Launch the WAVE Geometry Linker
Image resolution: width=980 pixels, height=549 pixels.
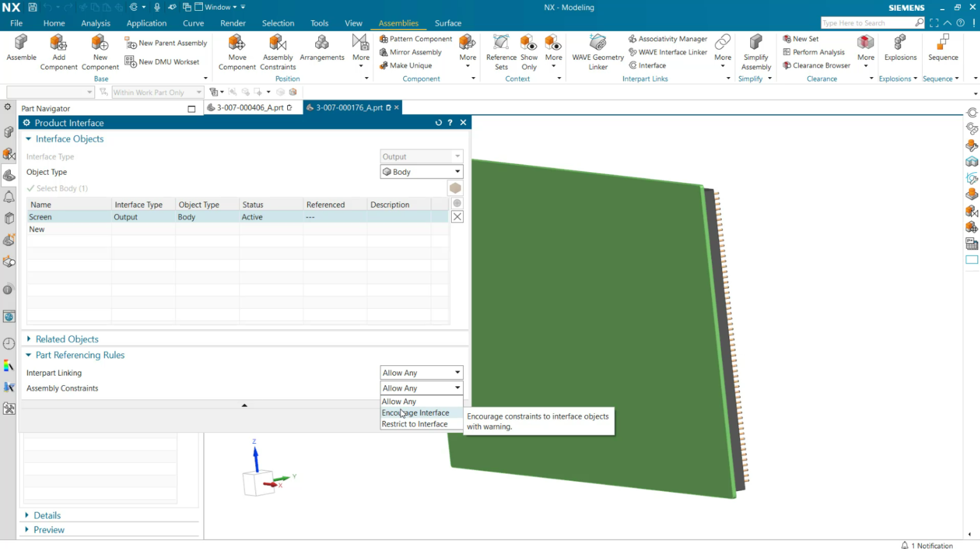click(597, 51)
